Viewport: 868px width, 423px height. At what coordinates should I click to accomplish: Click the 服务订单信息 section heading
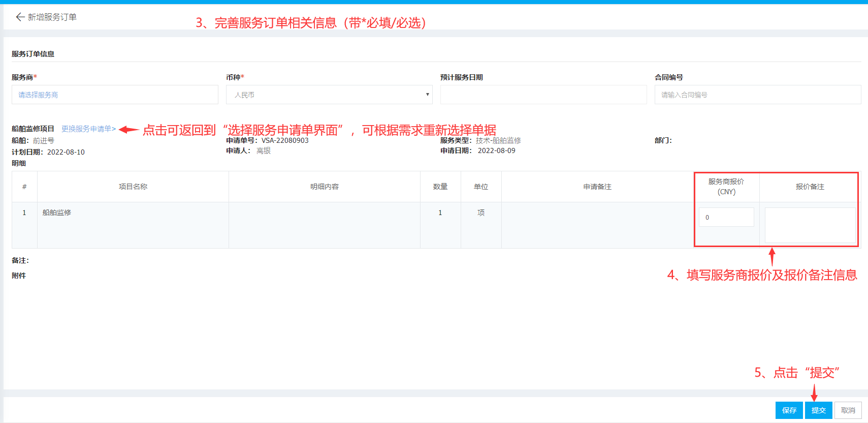click(x=33, y=54)
